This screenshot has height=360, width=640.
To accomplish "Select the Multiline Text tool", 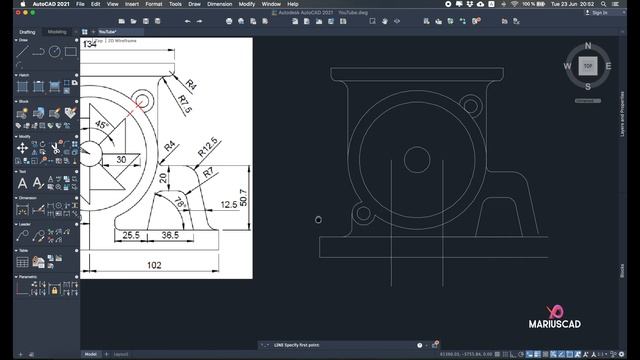I will pyautogui.click(x=22, y=183).
